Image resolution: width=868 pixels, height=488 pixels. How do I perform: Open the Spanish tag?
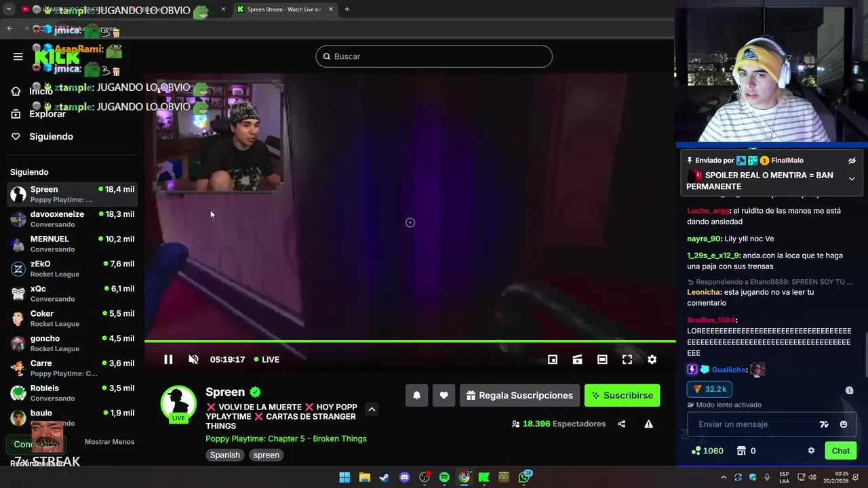224,455
